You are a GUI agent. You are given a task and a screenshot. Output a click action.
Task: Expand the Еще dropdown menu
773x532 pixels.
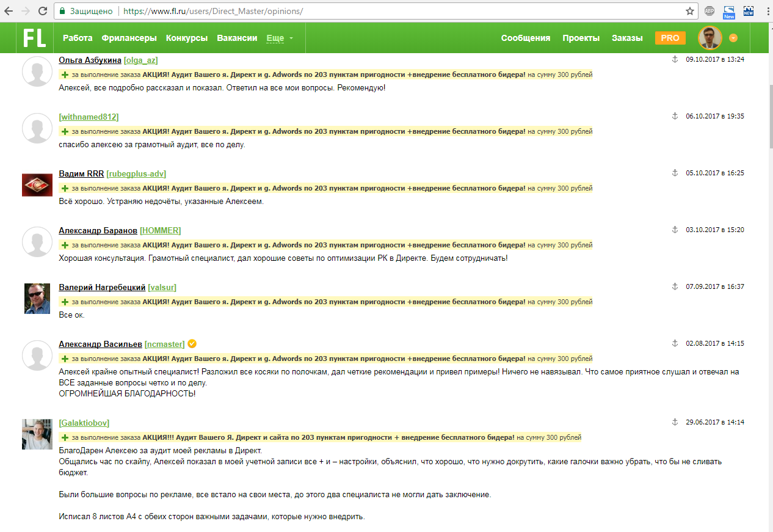280,38
